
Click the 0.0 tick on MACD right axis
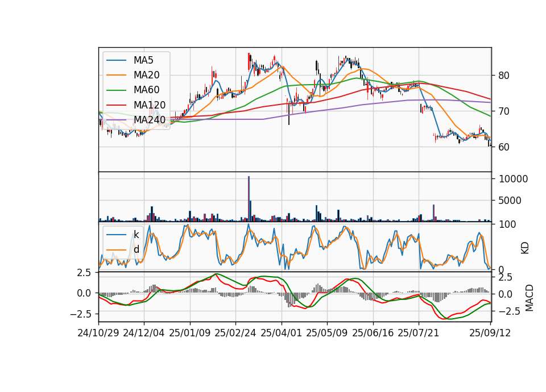[x=505, y=294]
